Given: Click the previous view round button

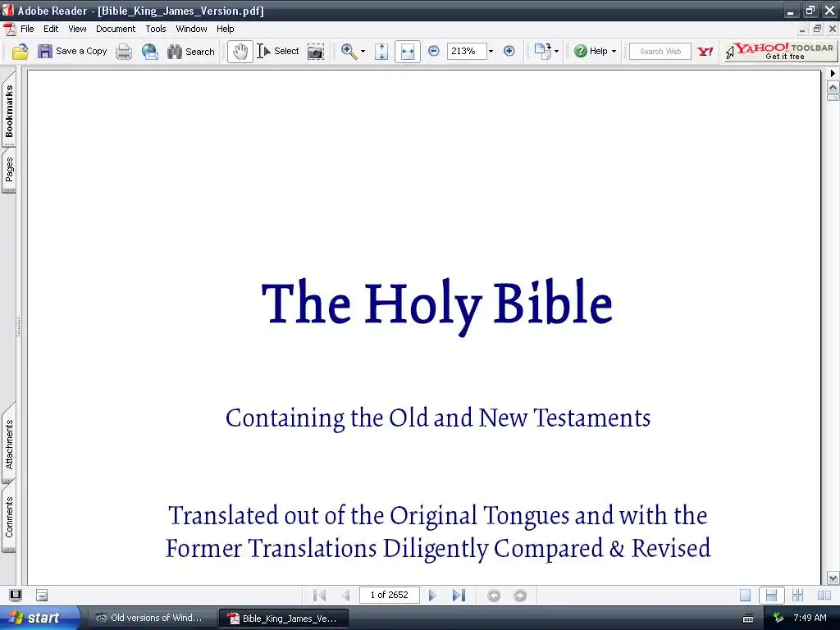Looking at the screenshot, I should [494, 596].
